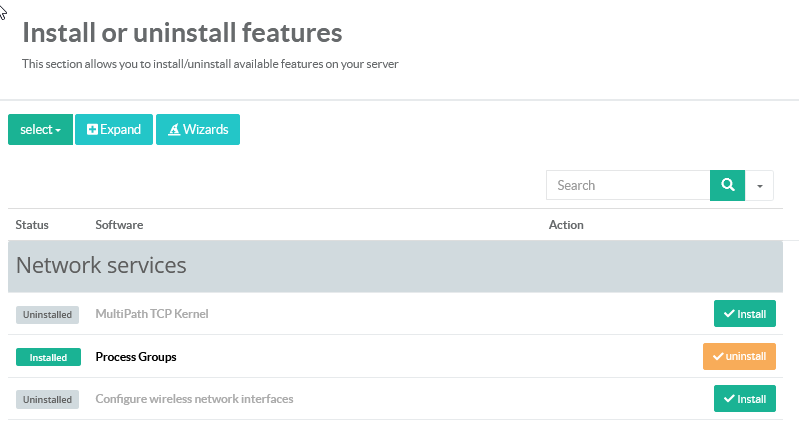
Task: Click Uninstalled badge for wireless network interfaces
Action: pyautogui.click(x=47, y=399)
